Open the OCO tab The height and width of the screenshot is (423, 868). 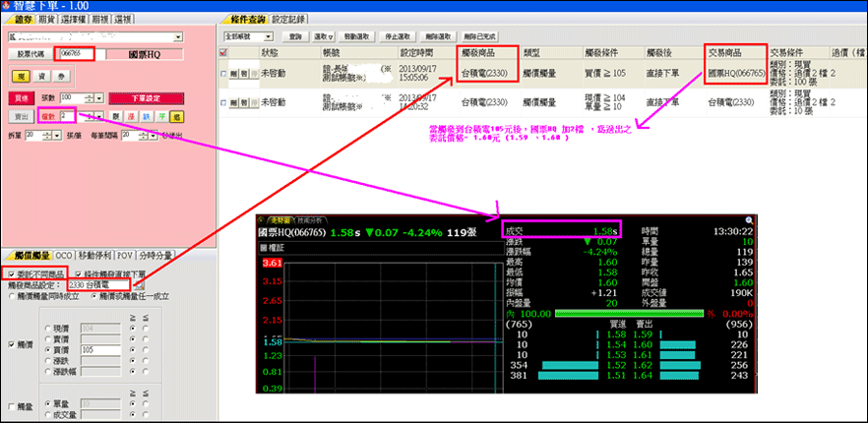64,255
